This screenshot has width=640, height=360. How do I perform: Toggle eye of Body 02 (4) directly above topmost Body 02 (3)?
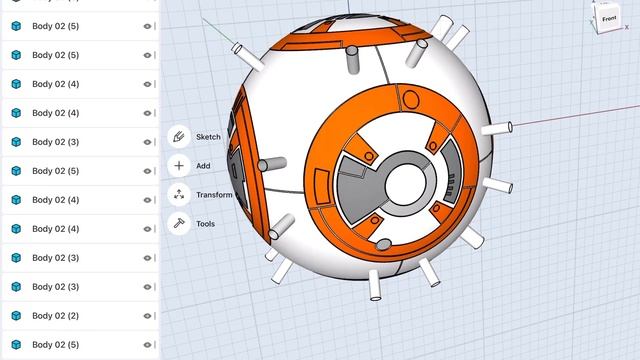pyautogui.click(x=147, y=113)
